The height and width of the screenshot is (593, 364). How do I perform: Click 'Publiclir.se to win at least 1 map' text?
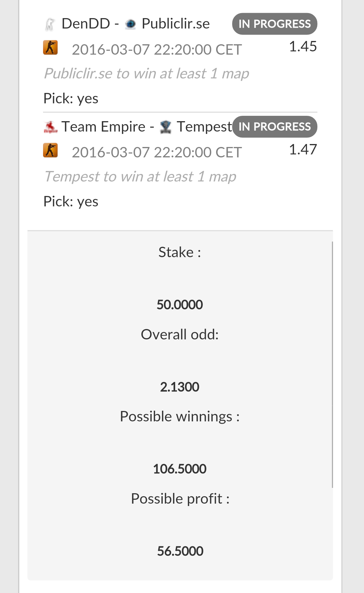pyautogui.click(x=147, y=74)
